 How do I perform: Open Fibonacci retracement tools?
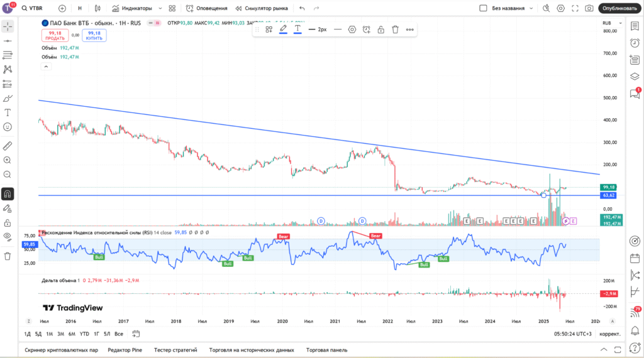click(x=8, y=55)
